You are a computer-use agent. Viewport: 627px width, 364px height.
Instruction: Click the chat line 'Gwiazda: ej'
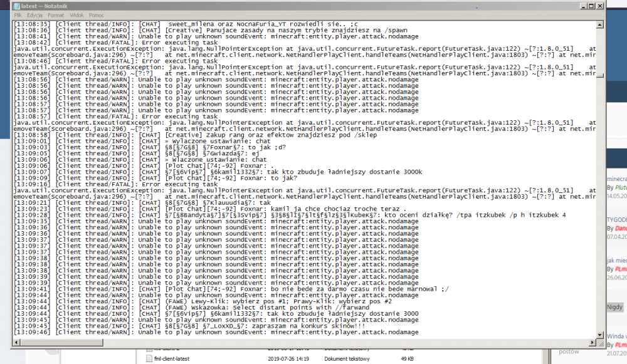pos(136,153)
